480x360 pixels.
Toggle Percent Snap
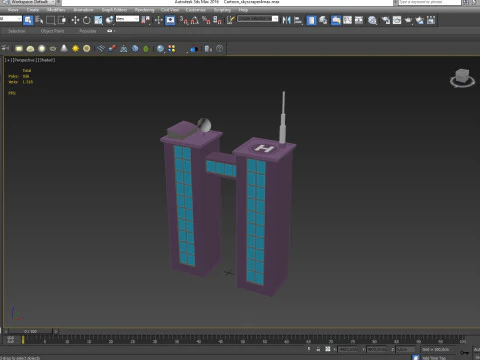[206, 20]
